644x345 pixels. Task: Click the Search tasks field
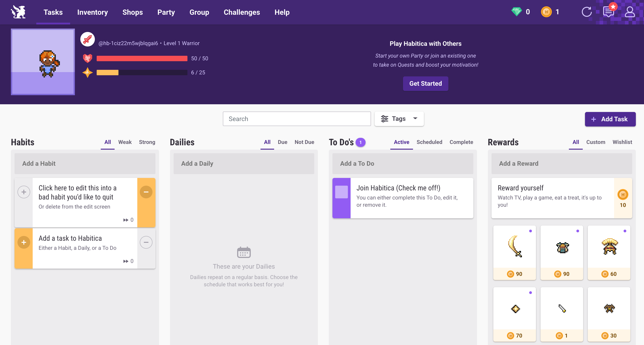[x=297, y=119]
